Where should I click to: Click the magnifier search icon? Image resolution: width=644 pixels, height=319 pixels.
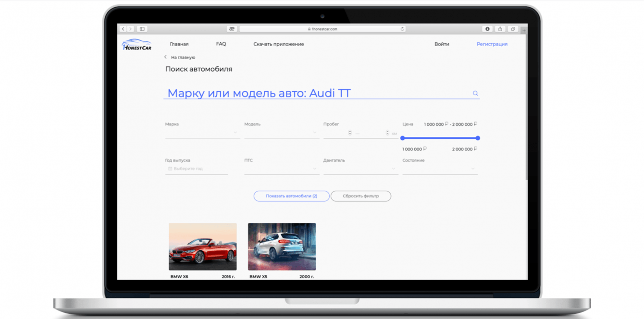[x=475, y=93]
